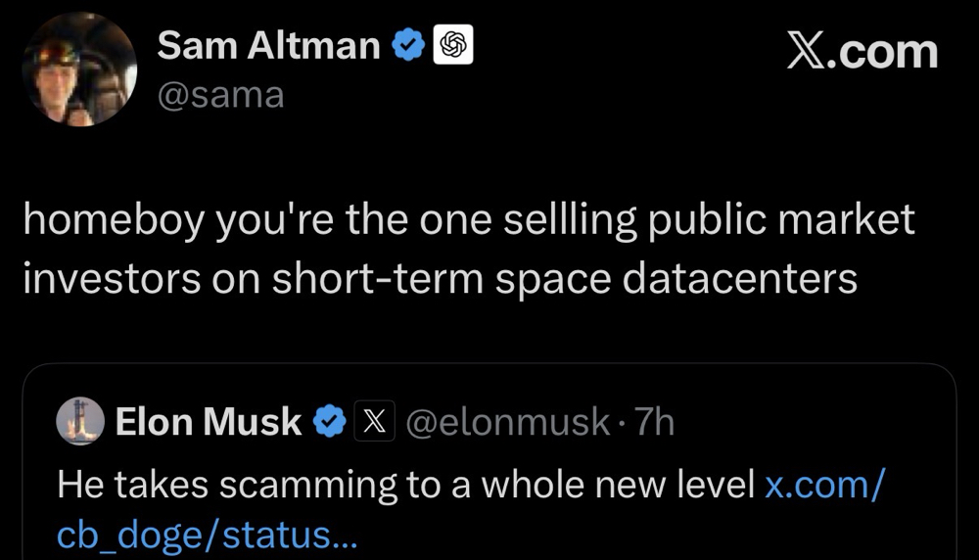Open the Sam Altman display name
The height and width of the screenshot is (560, 979).
268,46
